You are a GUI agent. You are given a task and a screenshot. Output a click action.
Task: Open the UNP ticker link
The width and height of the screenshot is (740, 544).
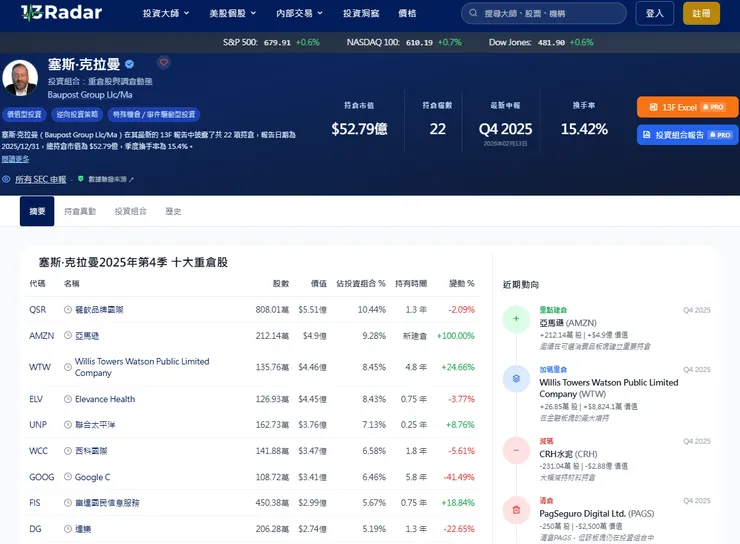tap(38, 425)
